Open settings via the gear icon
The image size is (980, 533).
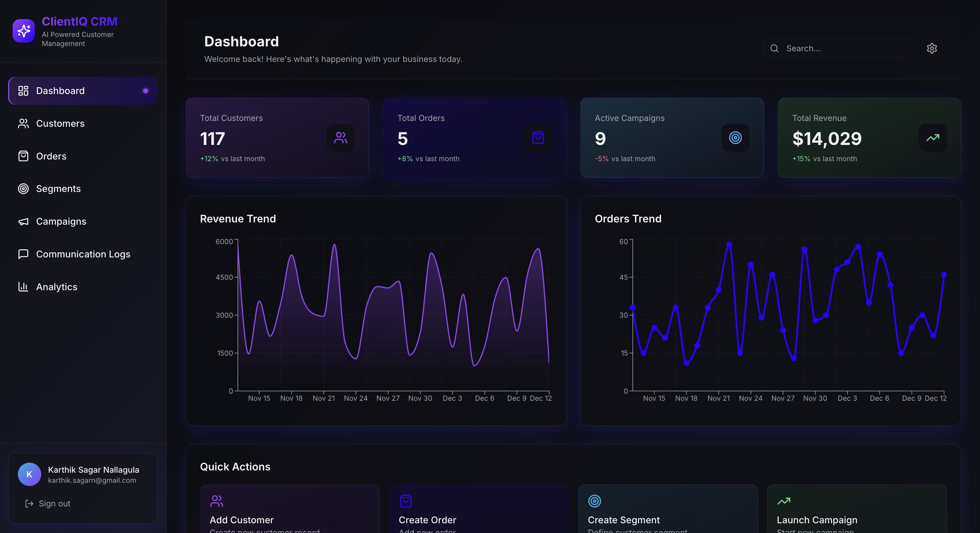[x=932, y=48]
